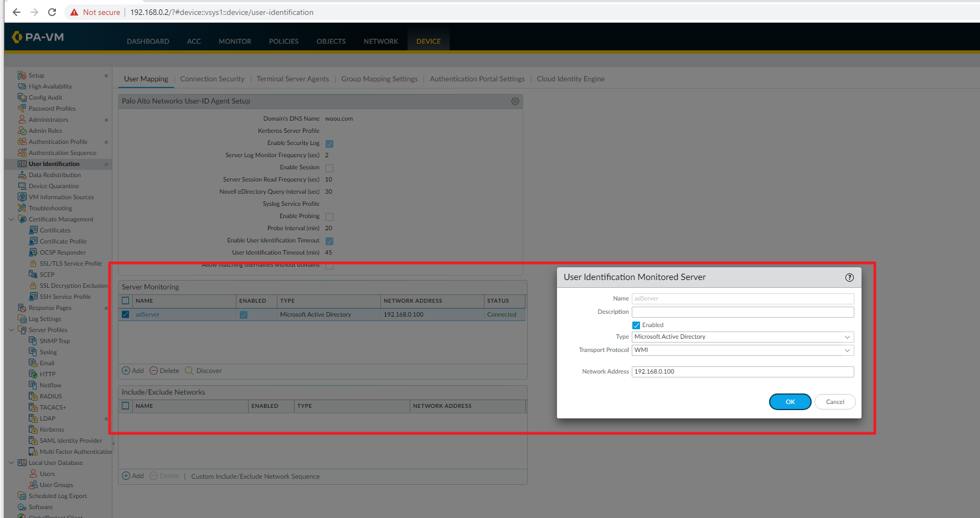Delete the selected monitored server
The width and height of the screenshot is (980, 518).
click(164, 371)
